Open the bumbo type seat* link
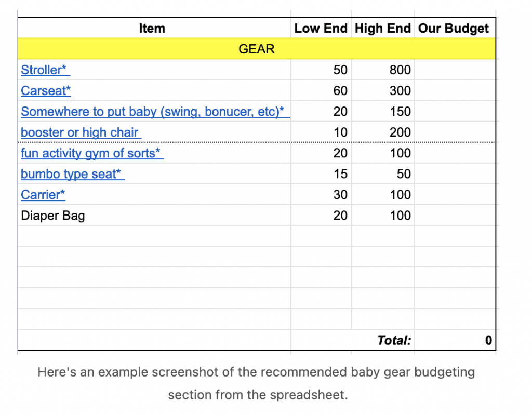The height and width of the screenshot is (416, 532). pos(73,174)
